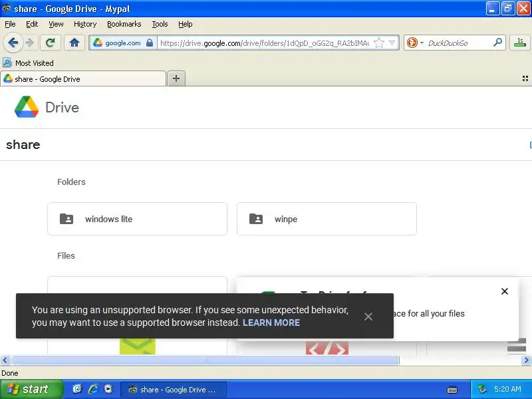Click the lock icon in address bar
This screenshot has width=532, height=399.
(x=150, y=43)
